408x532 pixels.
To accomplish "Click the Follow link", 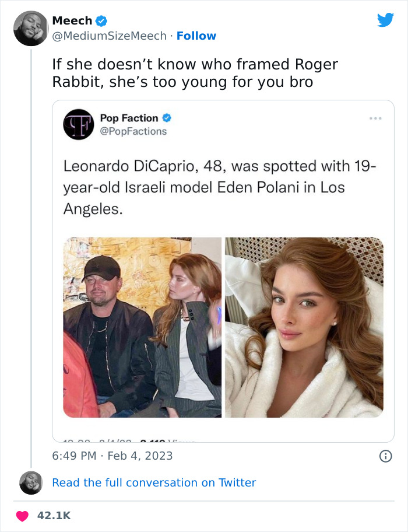I will tap(196, 36).
